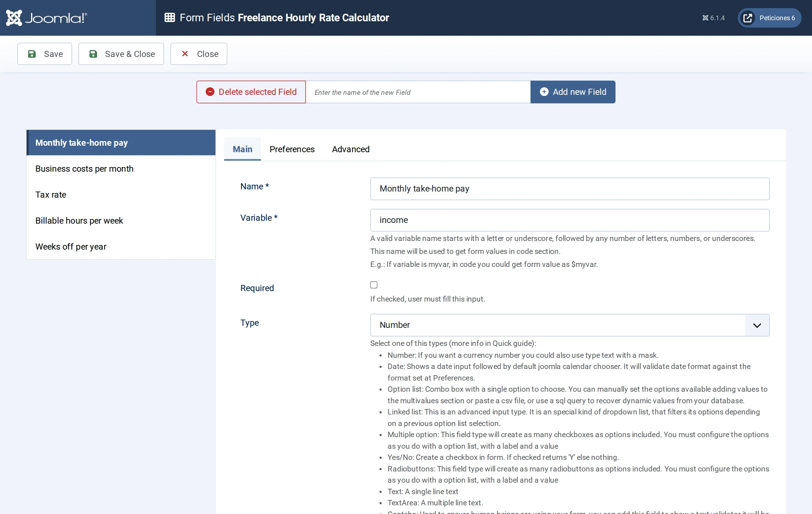Toggle the Required checkbox
The width and height of the screenshot is (812, 514).
pos(374,285)
